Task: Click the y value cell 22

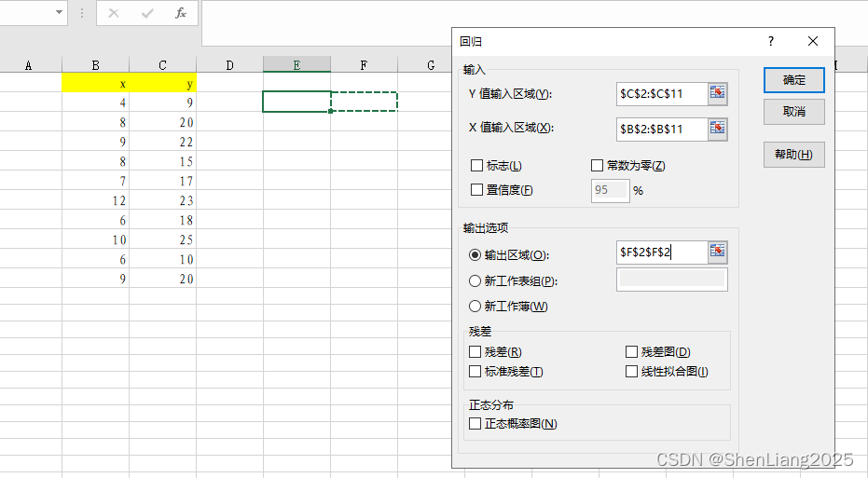Action: coord(162,142)
